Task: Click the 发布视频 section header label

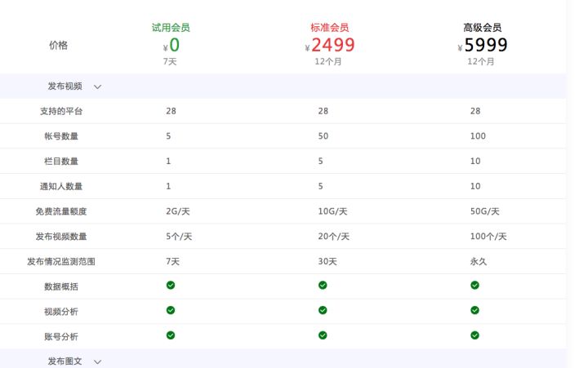Action: (x=65, y=86)
